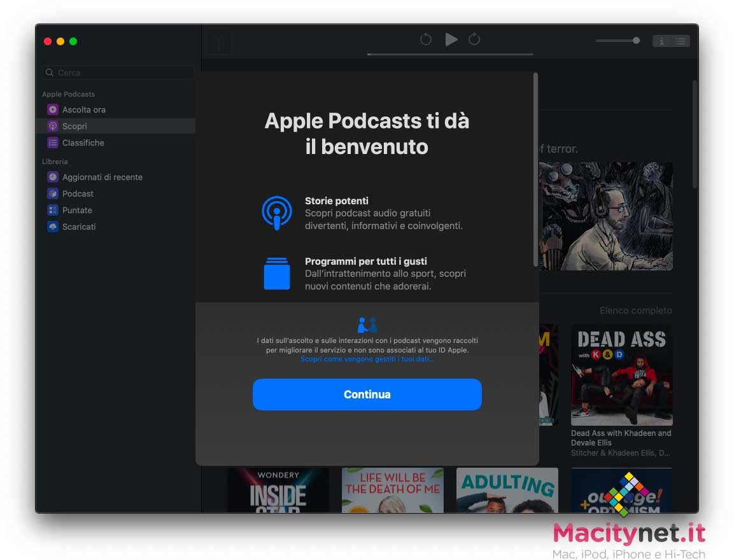Image resolution: width=734 pixels, height=560 pixels.
Task: Click the Podcast library icon
Action: coord(53,193)
